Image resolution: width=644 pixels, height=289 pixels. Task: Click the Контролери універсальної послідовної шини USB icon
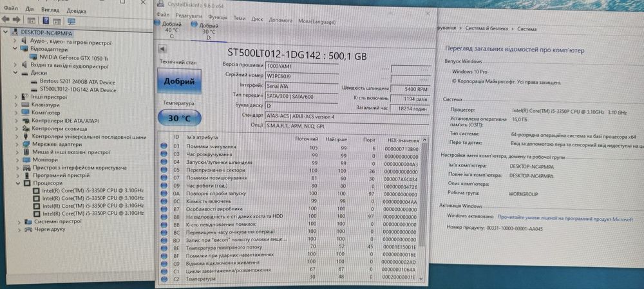click(26, 136)
